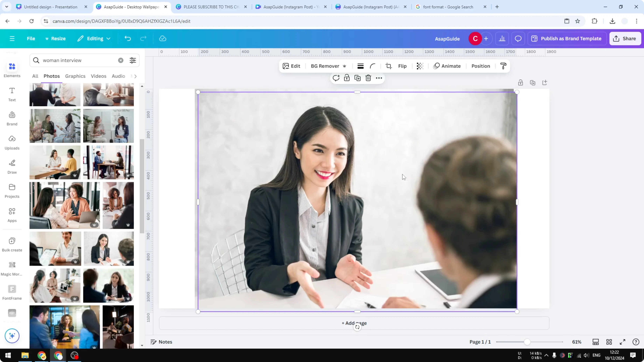Add a comment to the selected image
The height and width of the screenshot is (362, 644).
(x=336, y=78)
